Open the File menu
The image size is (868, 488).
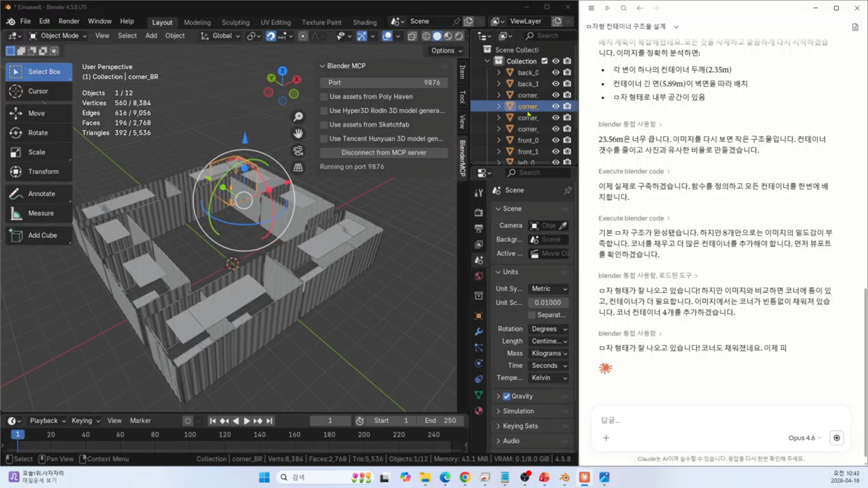[25, 21]
